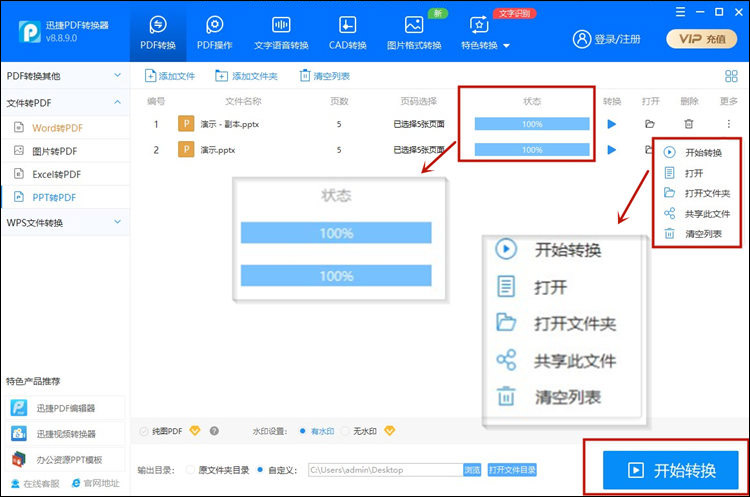Click the VIP diamond next to 纯图PDF
Screen dimensions: 750x497
click(195, 431)
